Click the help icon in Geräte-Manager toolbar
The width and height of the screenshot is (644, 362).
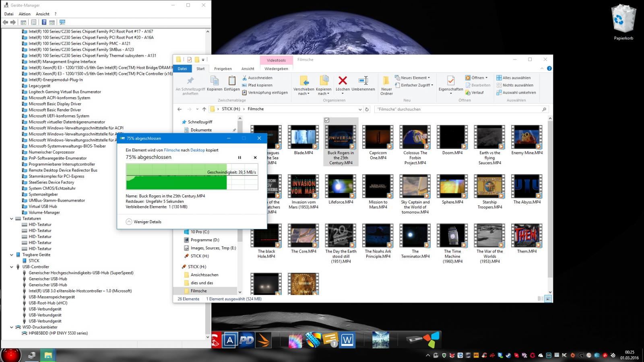tap(44, 22)
